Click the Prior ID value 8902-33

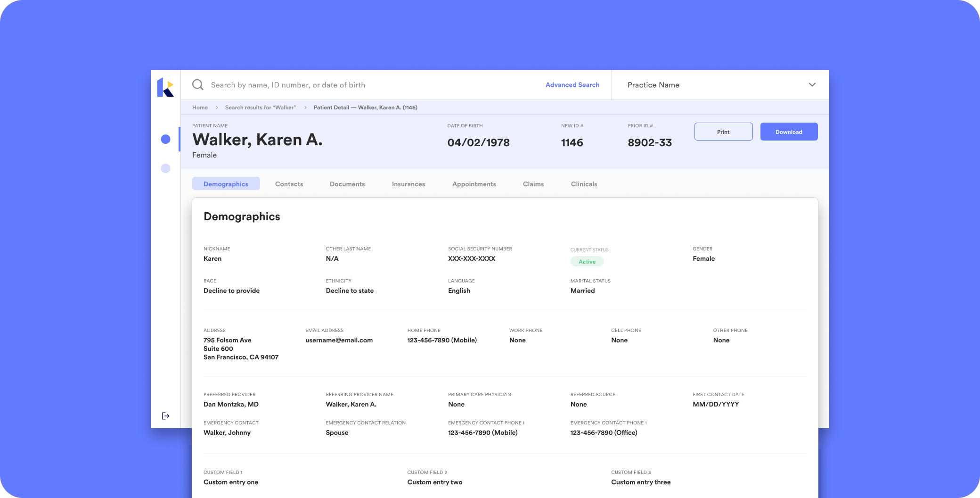[650, 143]
